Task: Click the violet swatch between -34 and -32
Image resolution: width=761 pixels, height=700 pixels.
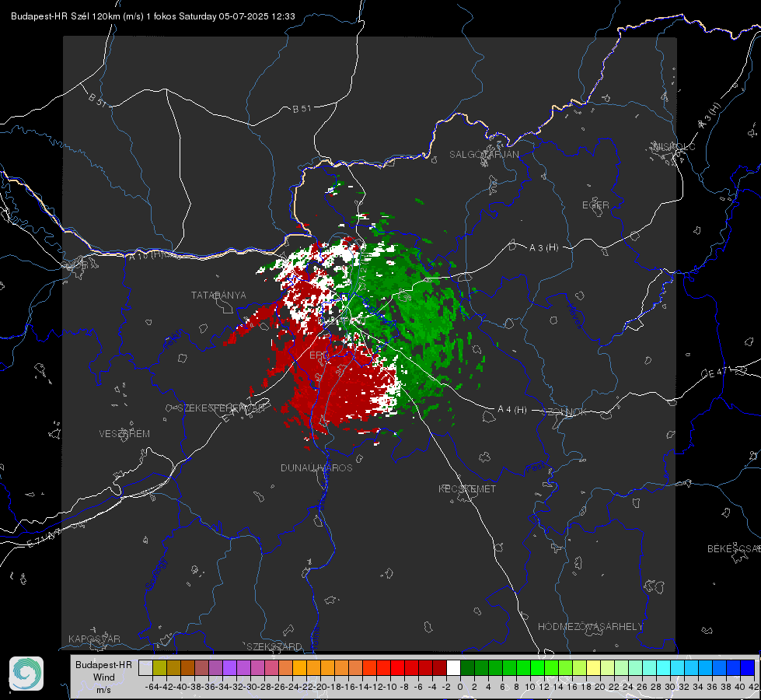Action: pos(229,667)
